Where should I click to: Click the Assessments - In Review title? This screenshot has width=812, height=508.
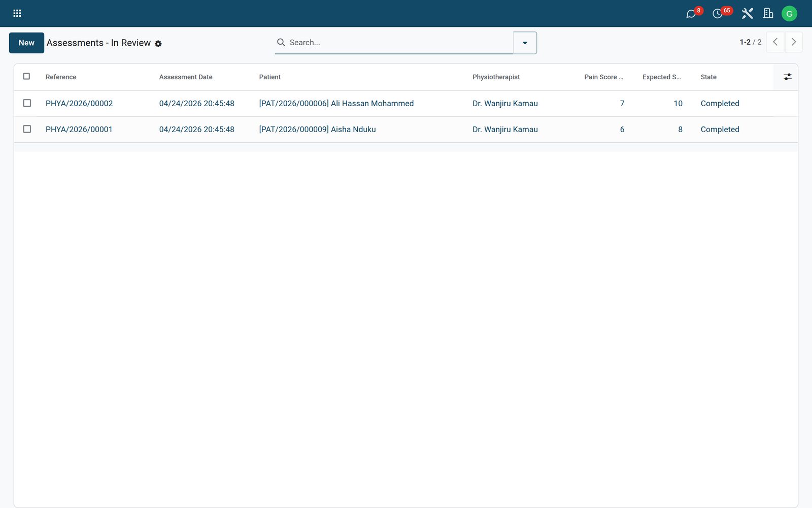click(x=98, y=43)
